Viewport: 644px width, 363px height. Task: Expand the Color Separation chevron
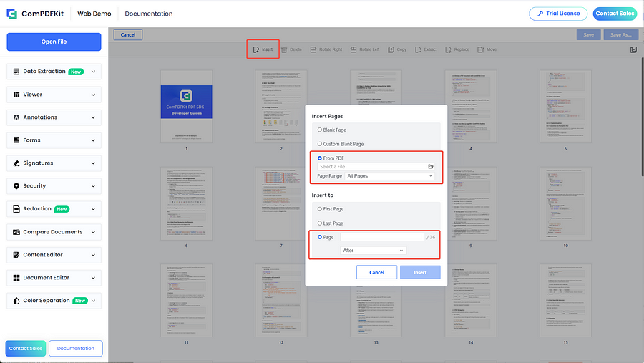(x=93, y=301)
